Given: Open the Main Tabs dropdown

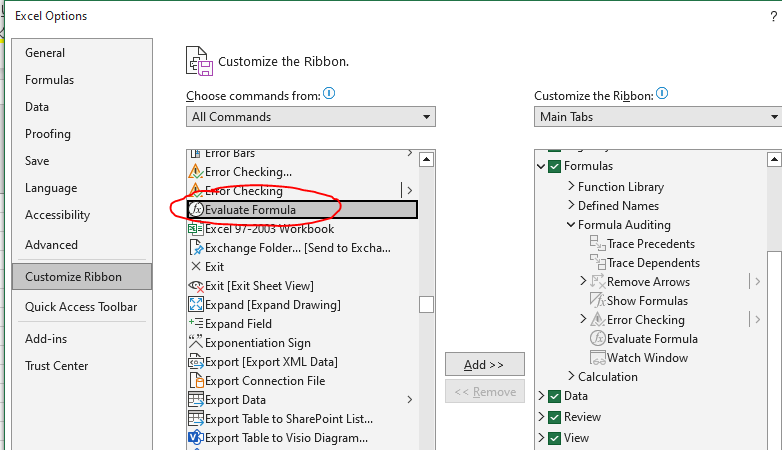Looking at the screenshot, I should click(658, 117).
